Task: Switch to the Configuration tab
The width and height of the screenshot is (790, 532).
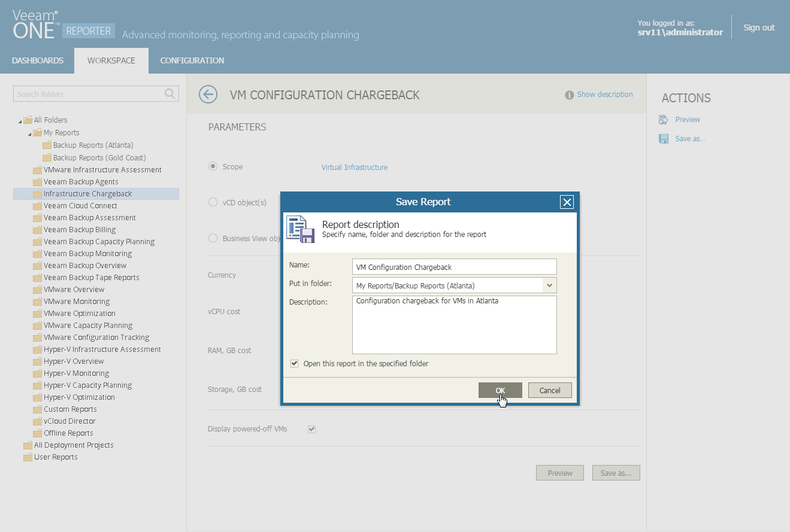Action: coord(192,60)
